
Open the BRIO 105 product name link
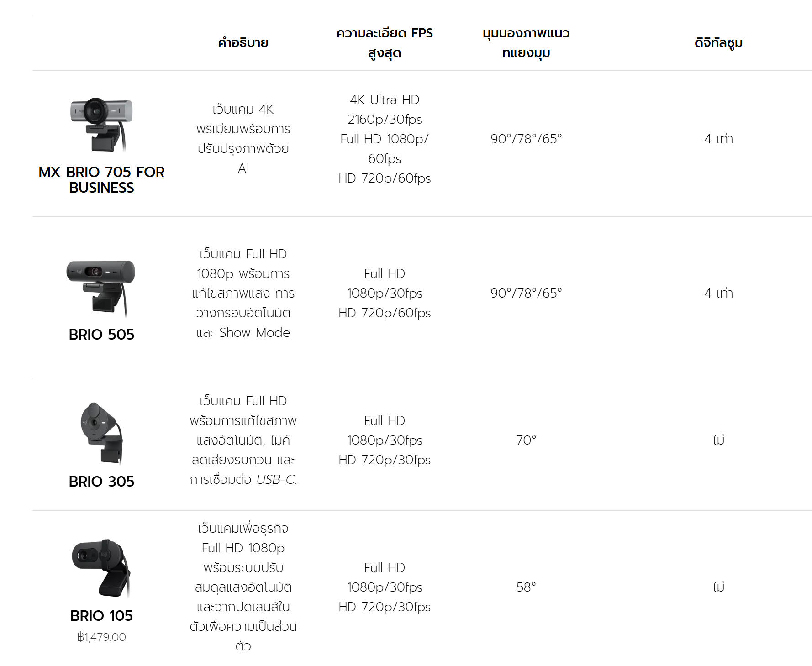101,616
